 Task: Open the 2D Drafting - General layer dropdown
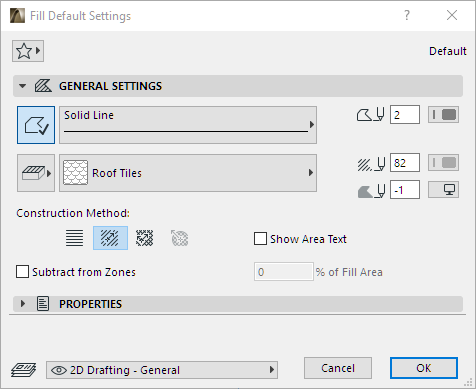[x=162, y=370]
